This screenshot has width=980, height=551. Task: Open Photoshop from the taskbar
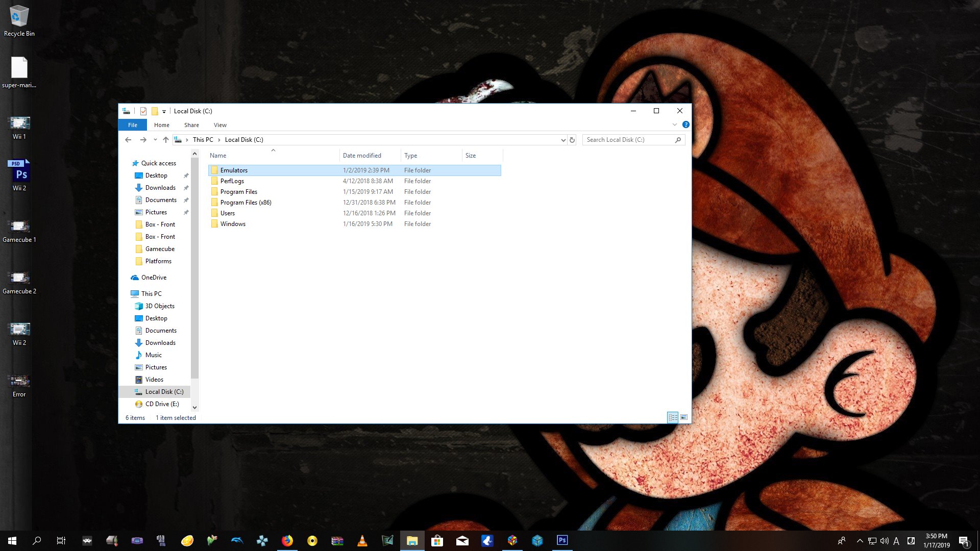[x=562, y=541]
